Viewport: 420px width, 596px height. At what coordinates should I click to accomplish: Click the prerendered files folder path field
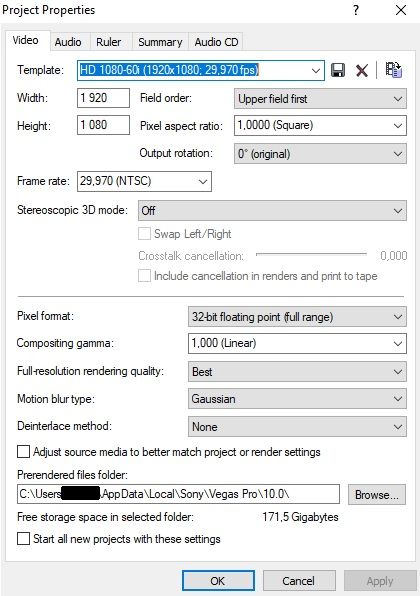(178, 494)
